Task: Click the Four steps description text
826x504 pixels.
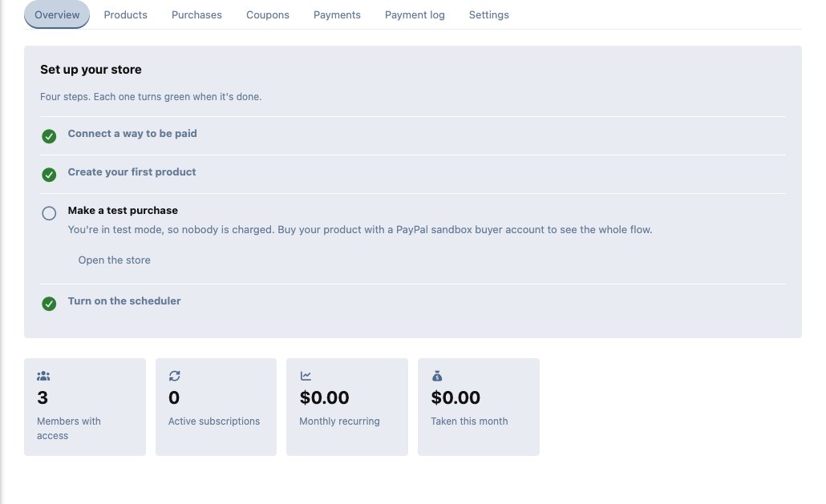Action: click(151, 97)
